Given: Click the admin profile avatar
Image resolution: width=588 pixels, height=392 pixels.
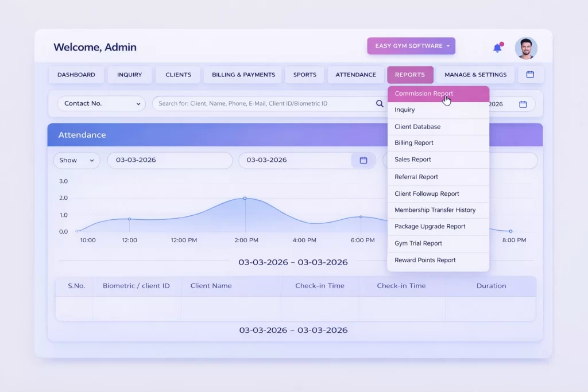Looking at the screenshot, I should coord(526,48).
